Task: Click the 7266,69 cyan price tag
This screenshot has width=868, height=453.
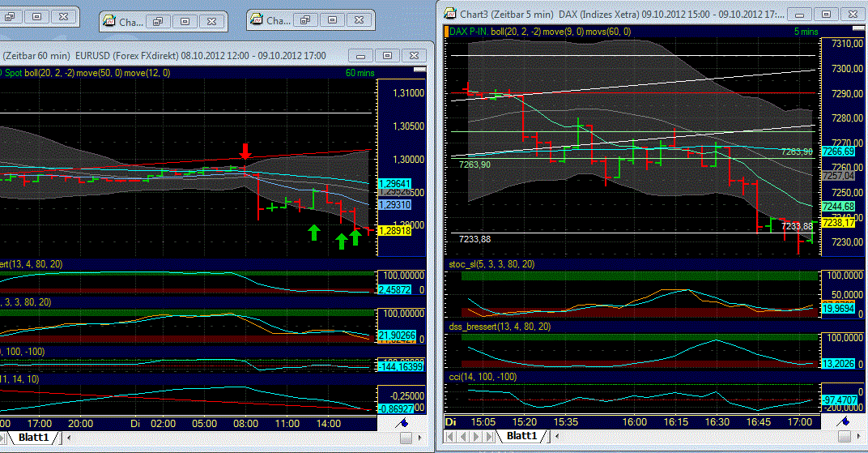Action: coord(838,152)
